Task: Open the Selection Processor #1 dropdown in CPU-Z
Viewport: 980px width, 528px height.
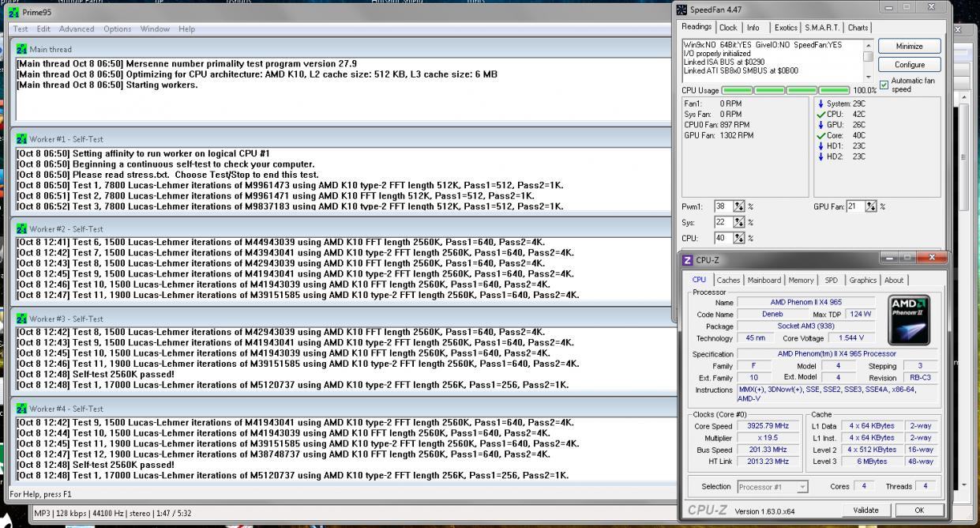Action: tap(773, 487)
